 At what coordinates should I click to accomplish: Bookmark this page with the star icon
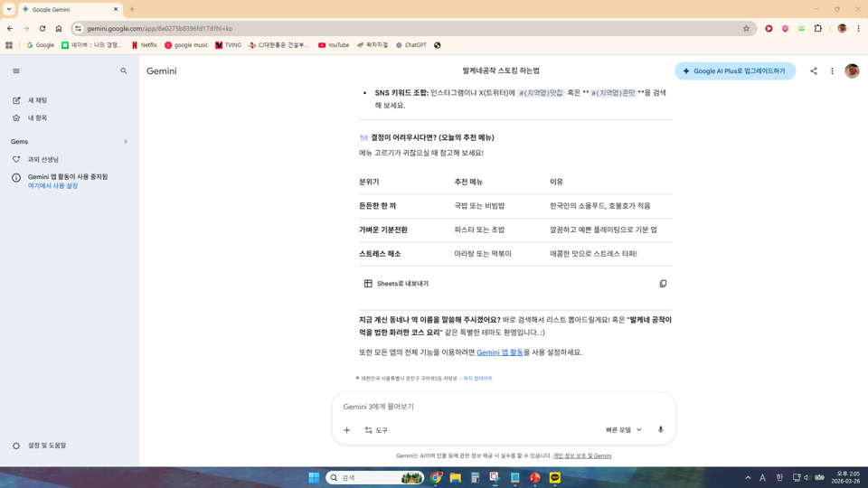click(x=746, y=28)
